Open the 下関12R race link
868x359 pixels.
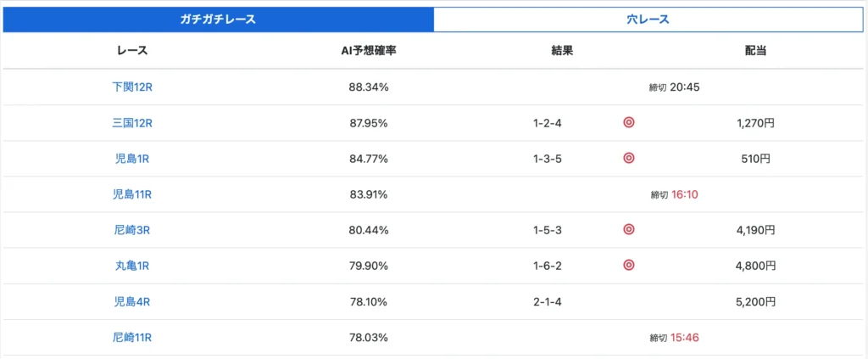(x=131, y=87)
